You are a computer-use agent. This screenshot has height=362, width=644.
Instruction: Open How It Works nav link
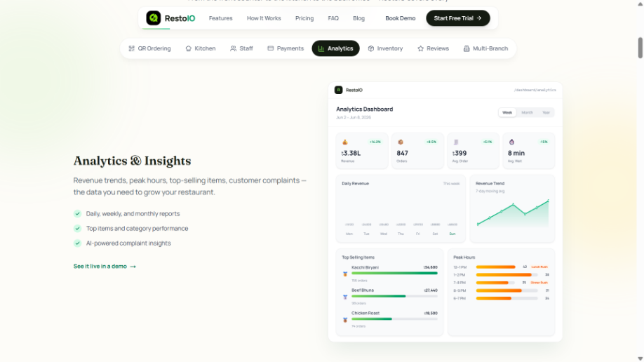pos(264,18)
